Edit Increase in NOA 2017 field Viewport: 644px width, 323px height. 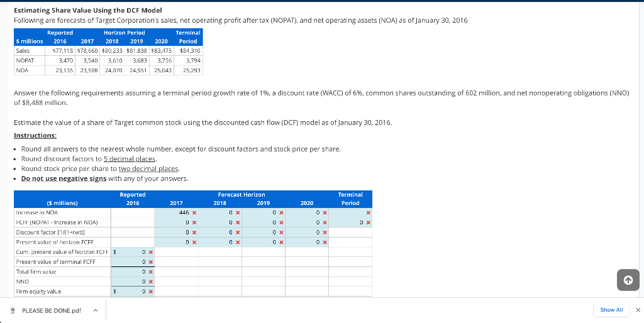(176, 212)
